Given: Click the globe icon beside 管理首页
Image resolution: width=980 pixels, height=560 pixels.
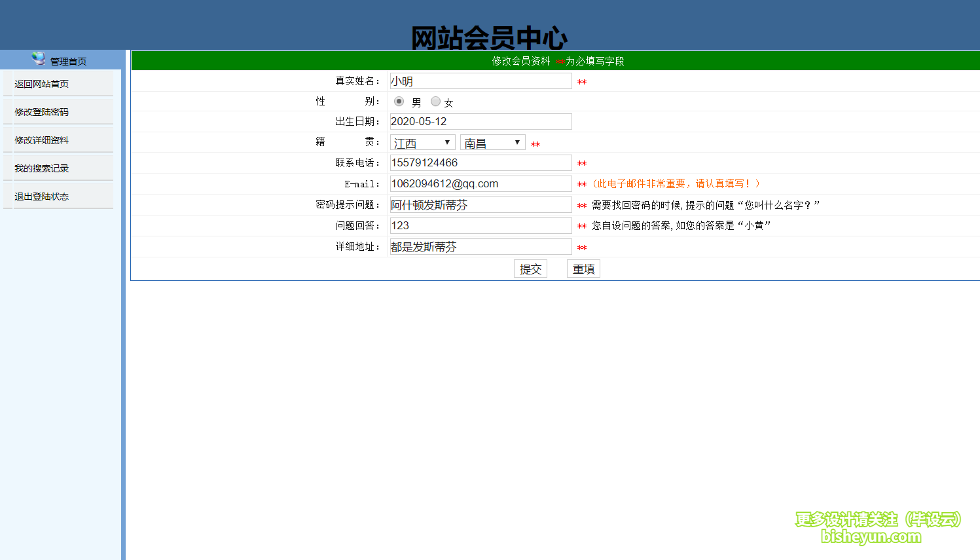Looking at the screenshot, I should [39, 59].
